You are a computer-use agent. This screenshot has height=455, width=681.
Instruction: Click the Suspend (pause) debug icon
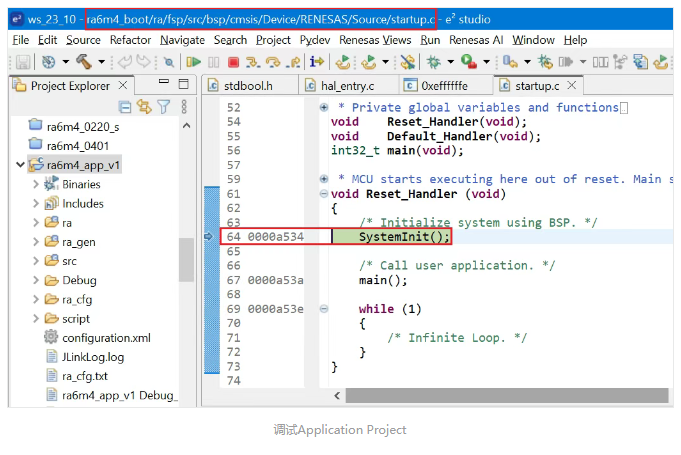(213, 63)
